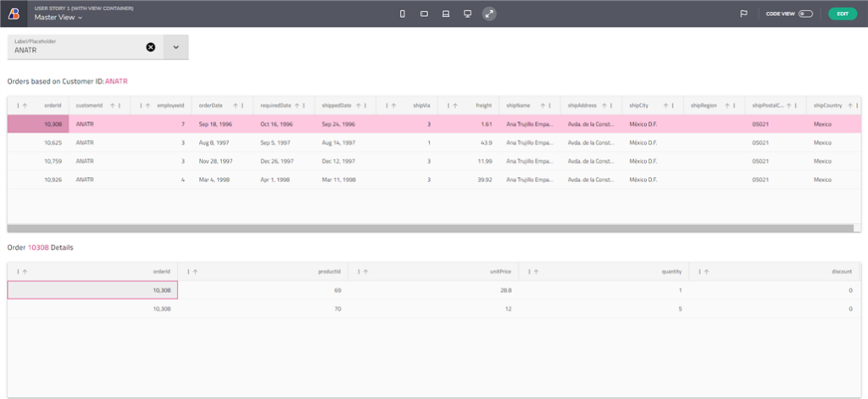Click the flag icon in top bar
The width and height of the screenshot is (868, 399).
(x=744, y=14)
